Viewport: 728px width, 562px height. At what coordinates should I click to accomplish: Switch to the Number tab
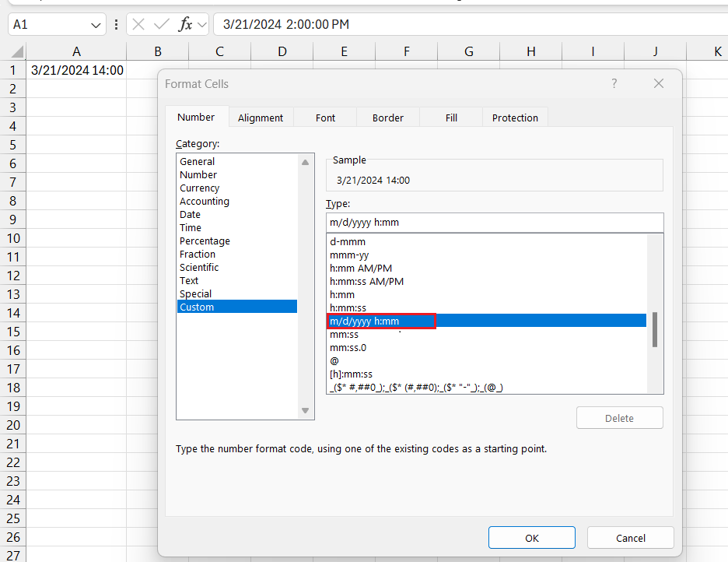pos(196,117)
